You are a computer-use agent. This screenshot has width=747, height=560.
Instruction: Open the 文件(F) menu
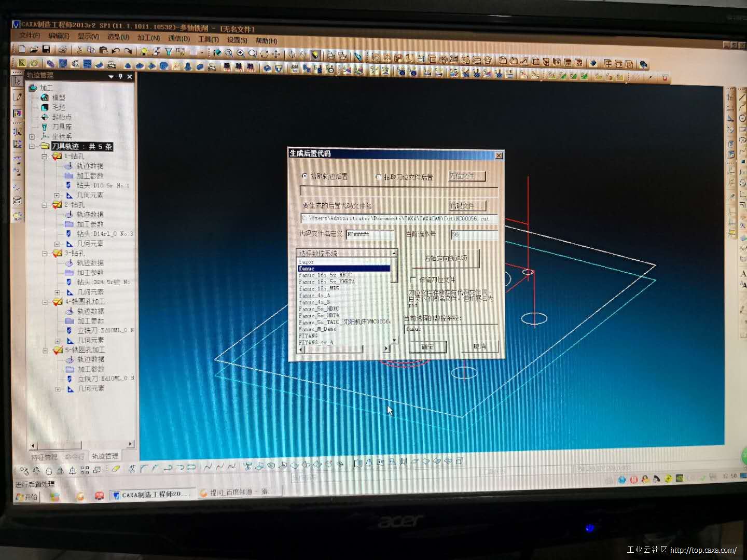pos(30,35)
